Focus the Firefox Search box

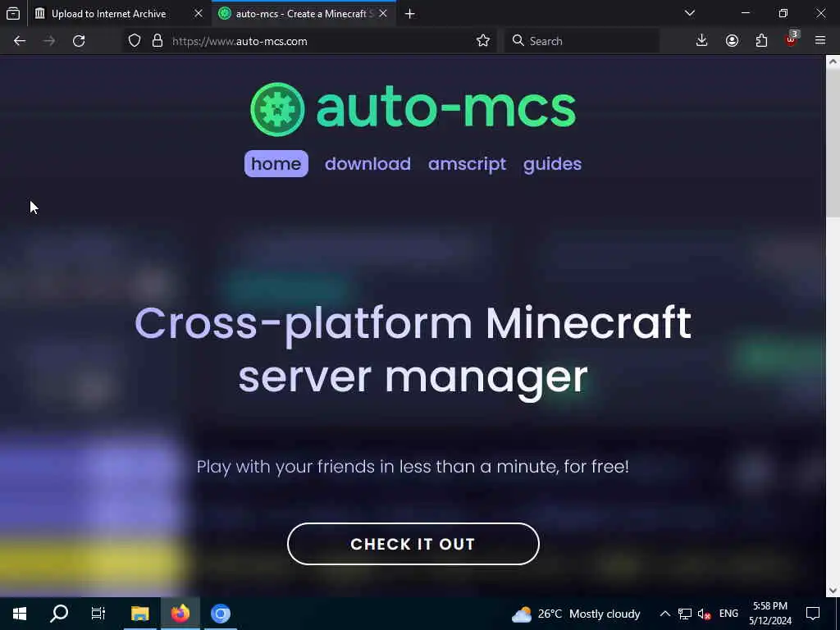pos(582,41)
